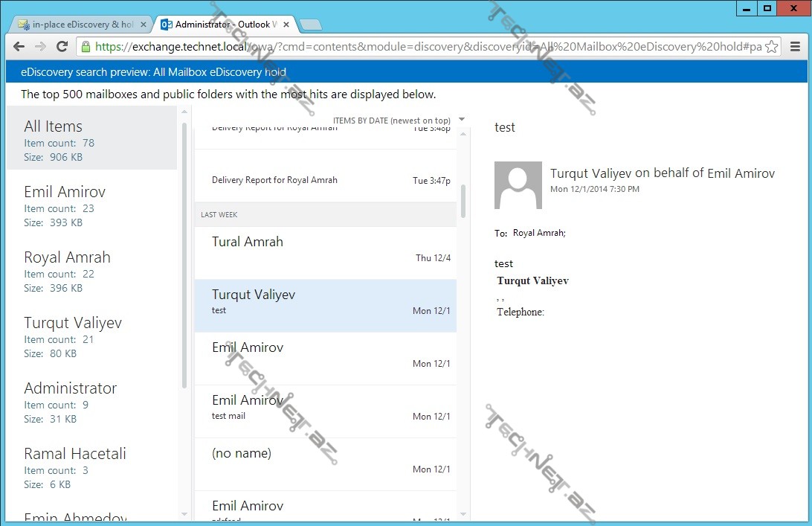812x526 pixels.
Task: Close the Administrator Outlook tab
Action: click(286, 25)
